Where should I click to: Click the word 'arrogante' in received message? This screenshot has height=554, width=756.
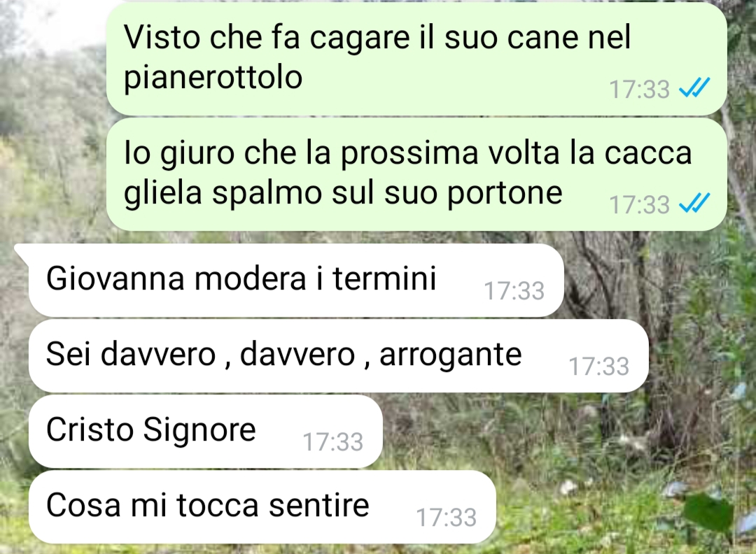(450, 355)
